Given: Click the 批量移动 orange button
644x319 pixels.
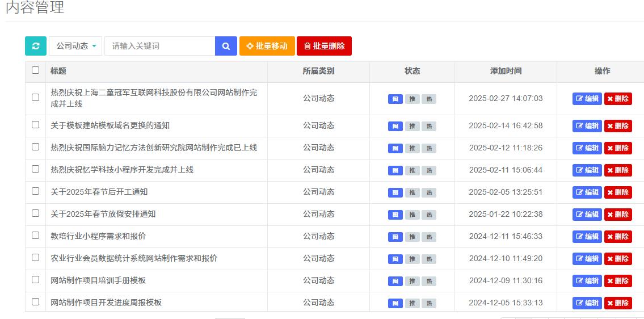Looking at the screenshot, I should point(267,46).
